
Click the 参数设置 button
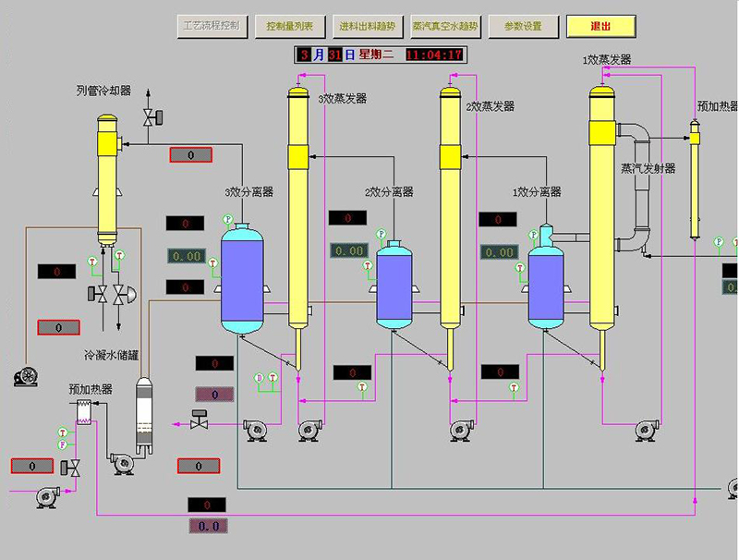523,26
